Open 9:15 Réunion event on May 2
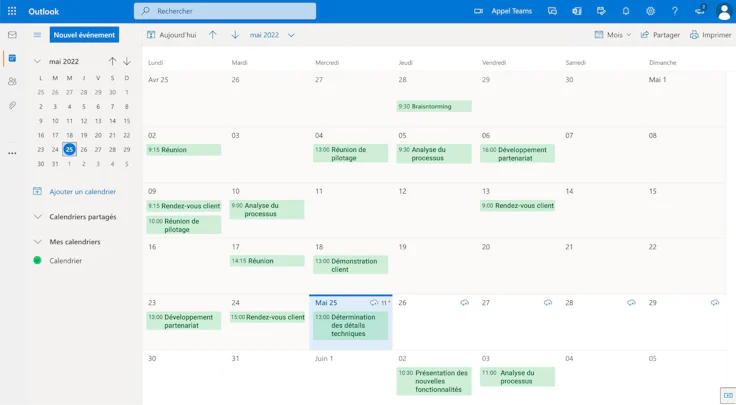This screenshot has width=736, height=405. click(x=184, y=150)
